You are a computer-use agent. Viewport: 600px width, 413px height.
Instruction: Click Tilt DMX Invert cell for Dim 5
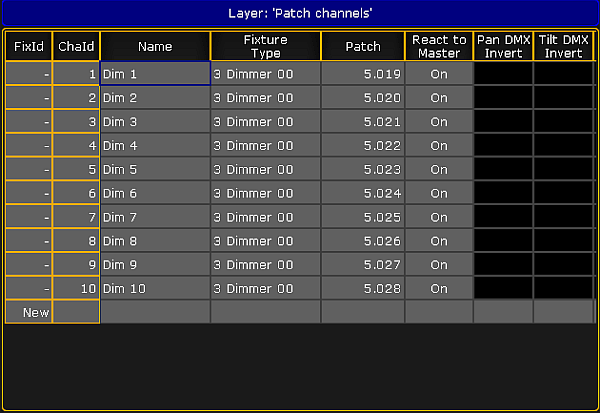[x=563, y=169]
